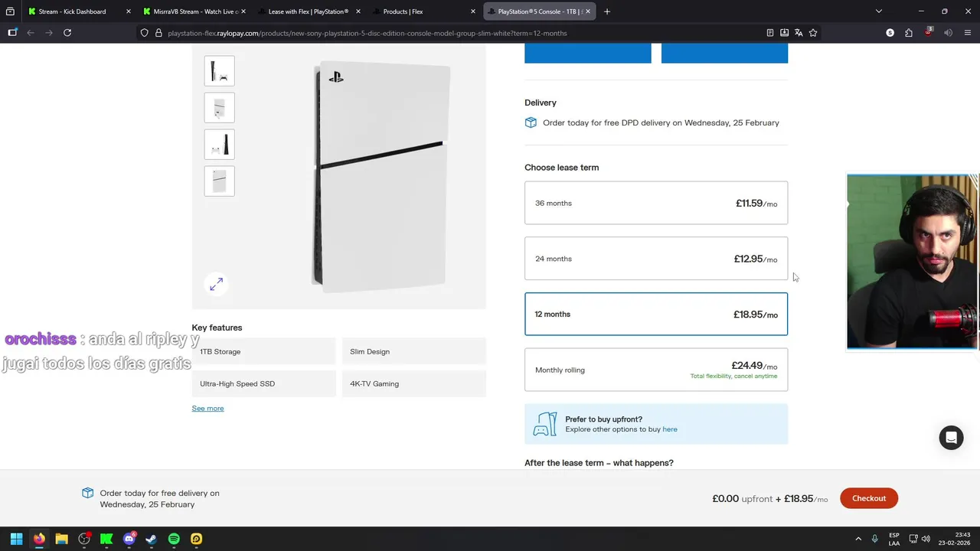Toggle the browser sidebar icon
Viewport: 980px width, 551px height.
click(x=12, y=33)
